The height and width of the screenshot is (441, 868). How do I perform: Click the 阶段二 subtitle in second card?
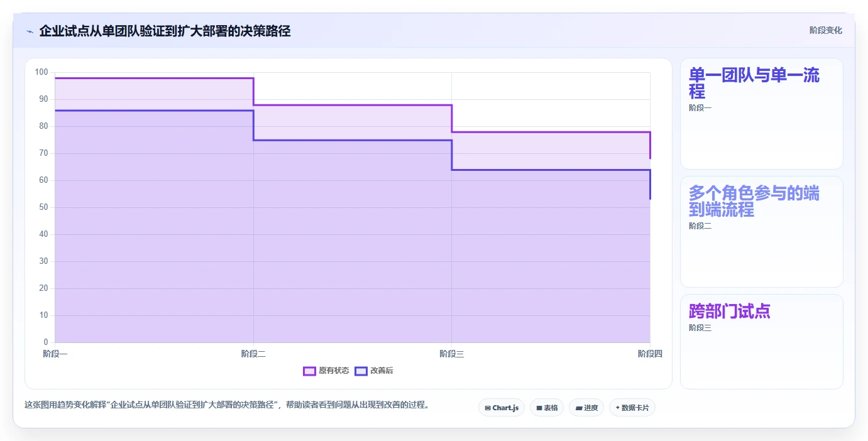click(700, 226)
